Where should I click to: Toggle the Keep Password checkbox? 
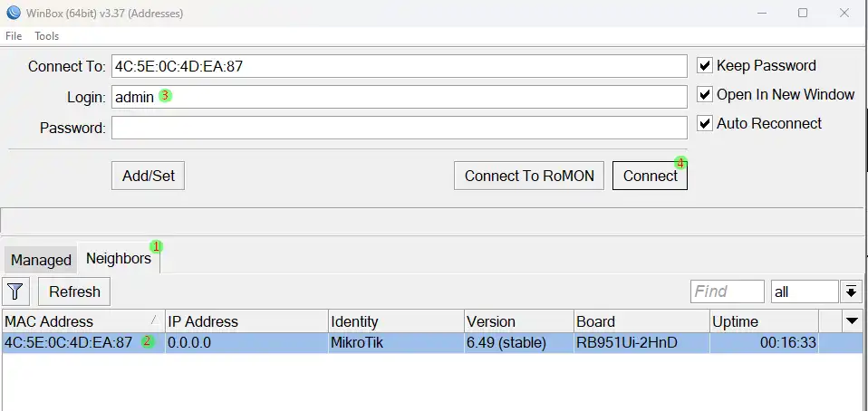705,66
